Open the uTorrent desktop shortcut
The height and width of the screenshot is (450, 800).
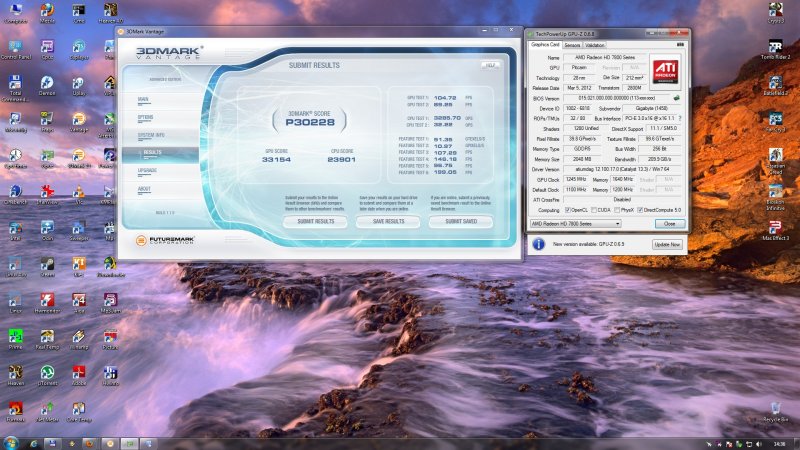pos(47,375)
